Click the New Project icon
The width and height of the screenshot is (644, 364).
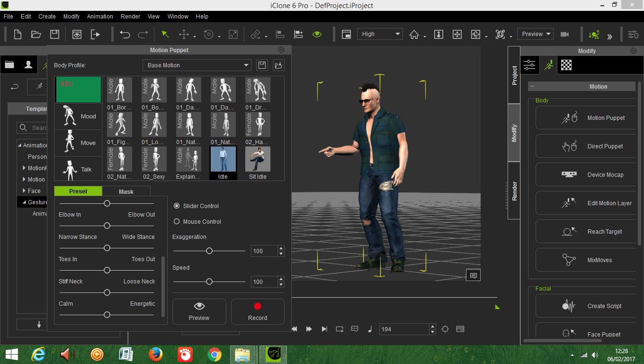(x=18, y=34)
